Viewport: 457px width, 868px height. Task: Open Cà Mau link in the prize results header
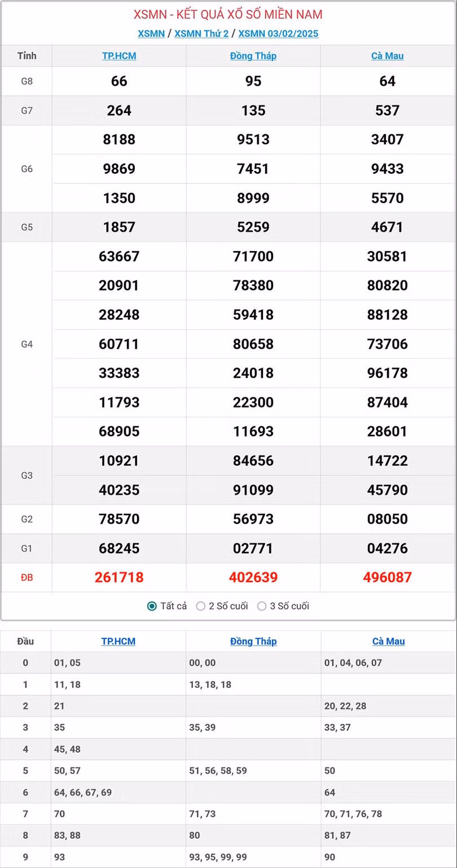tap(388, 56)
